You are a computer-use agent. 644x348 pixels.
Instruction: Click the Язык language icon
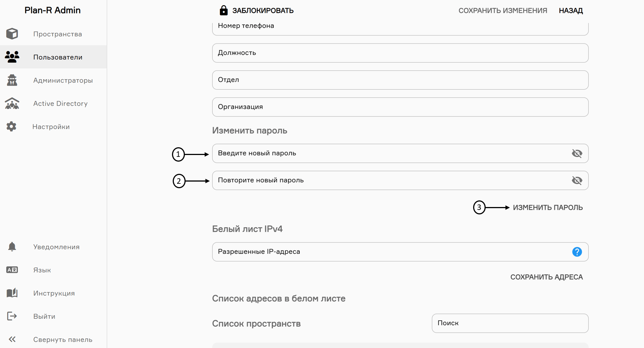[x=12, y=270]
